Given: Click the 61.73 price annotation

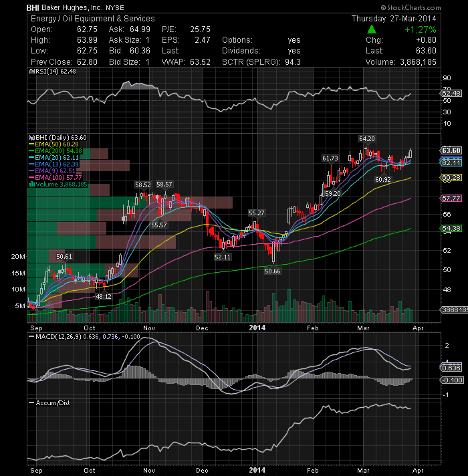Looking at the screenshot, I should (x=330, y=158).
